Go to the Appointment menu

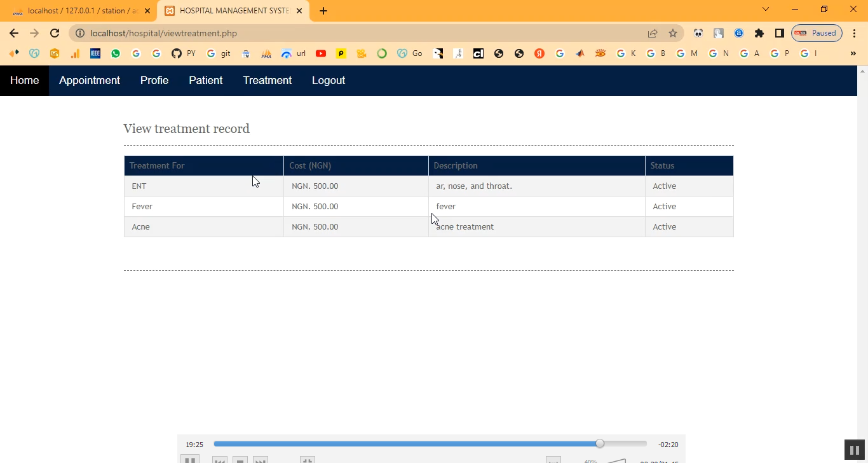pos(90,80)
